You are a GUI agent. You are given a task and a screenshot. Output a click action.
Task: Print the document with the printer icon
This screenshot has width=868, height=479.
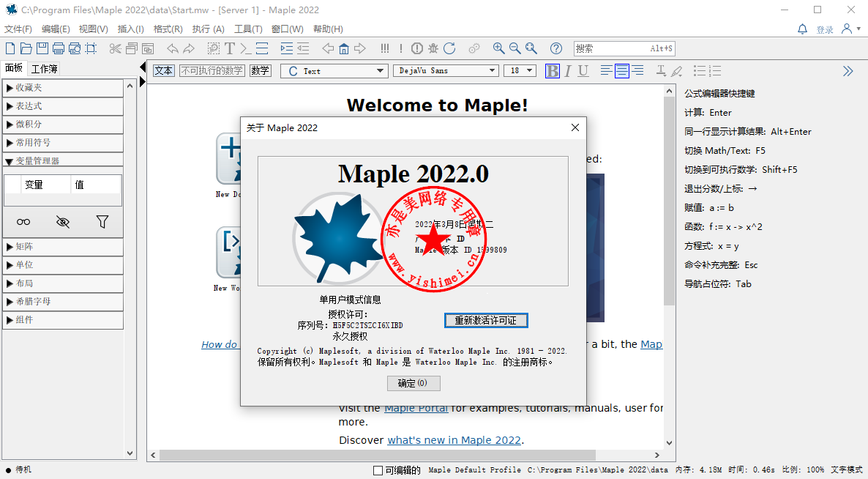click(58, 49)
